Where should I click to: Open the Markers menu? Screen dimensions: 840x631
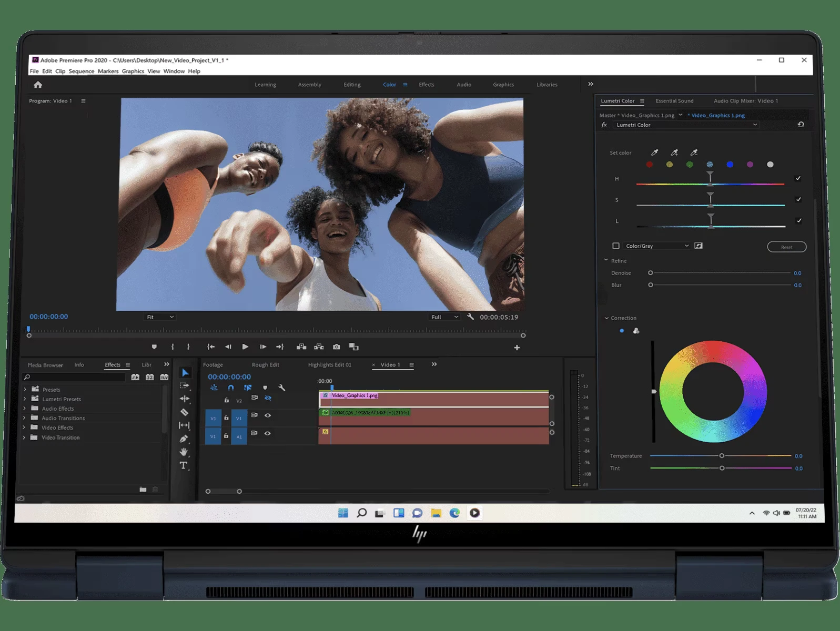pos(108,72)
